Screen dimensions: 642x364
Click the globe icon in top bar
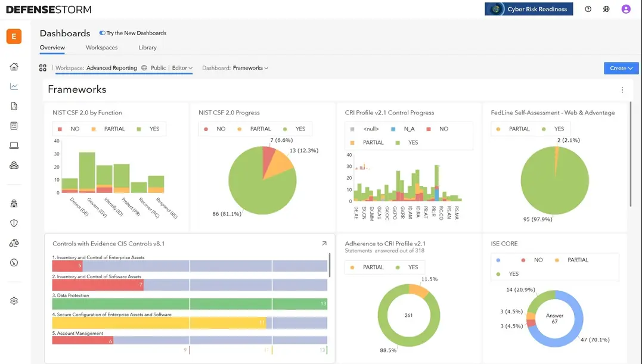[x=606, y=9]
